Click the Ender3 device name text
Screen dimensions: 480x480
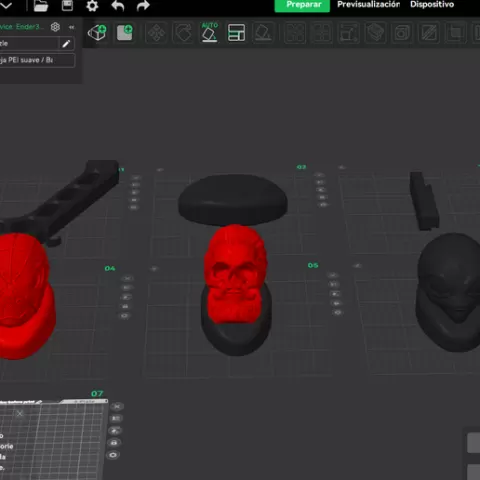pos(21,27)
